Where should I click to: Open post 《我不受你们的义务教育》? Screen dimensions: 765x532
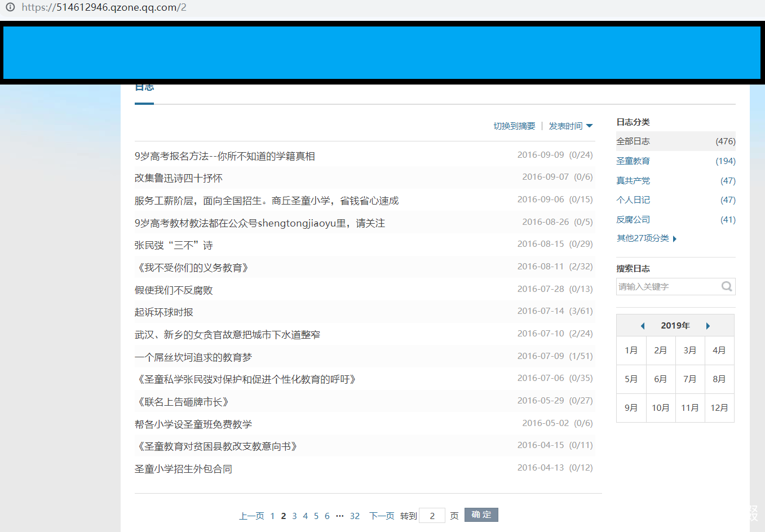pos(192,268)
